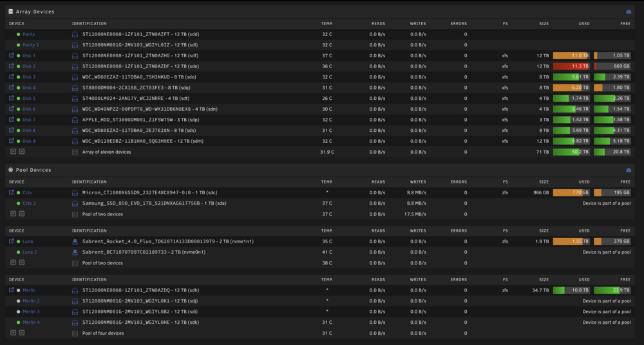Browse the Cctv pool with its icon
Image resolution: width=644 pixels, height=345 pixels.
click(12, 192)
